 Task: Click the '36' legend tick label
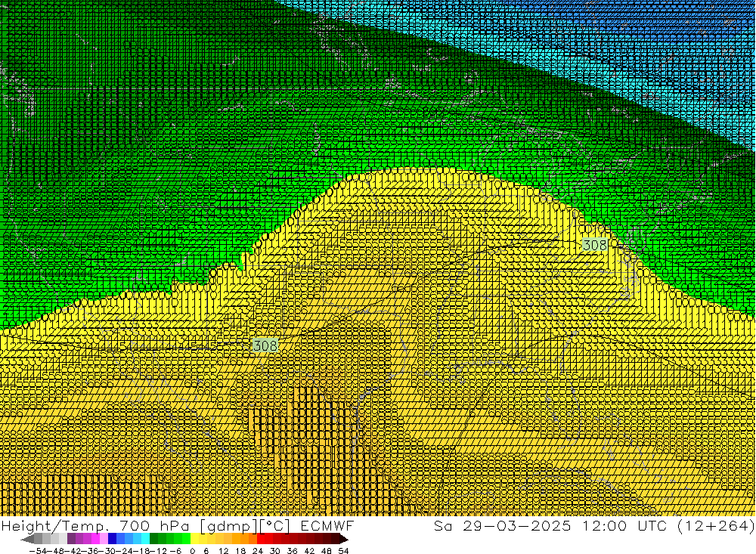292,551
